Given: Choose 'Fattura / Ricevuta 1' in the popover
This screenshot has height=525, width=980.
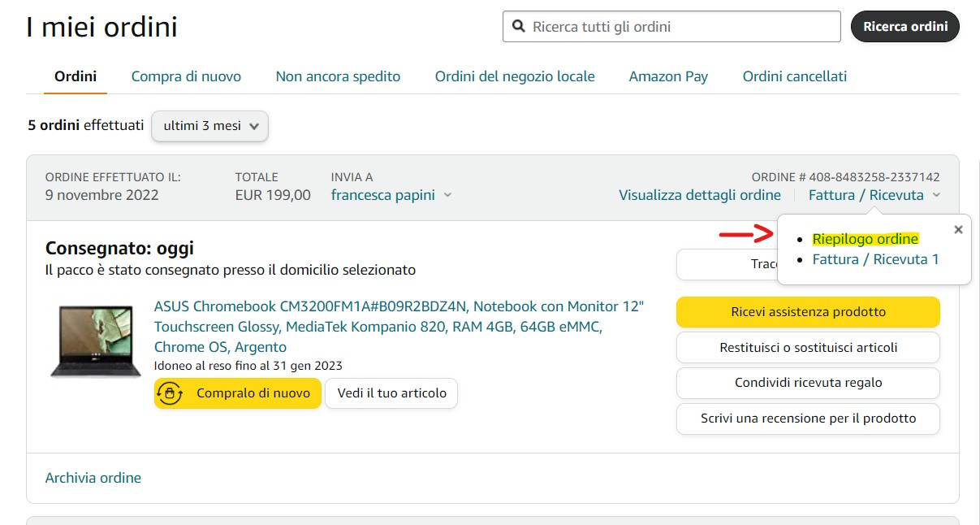Looking at the screenshot, I should (875, 259).
